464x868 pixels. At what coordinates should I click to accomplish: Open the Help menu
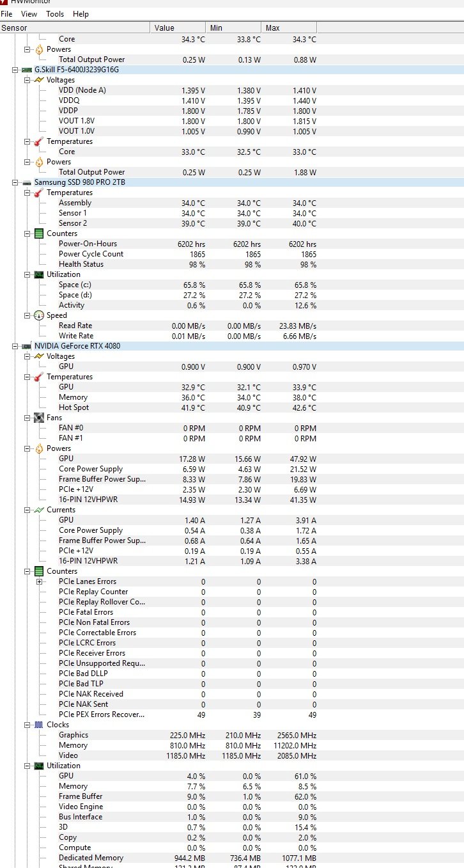click(x=81, y=13)
